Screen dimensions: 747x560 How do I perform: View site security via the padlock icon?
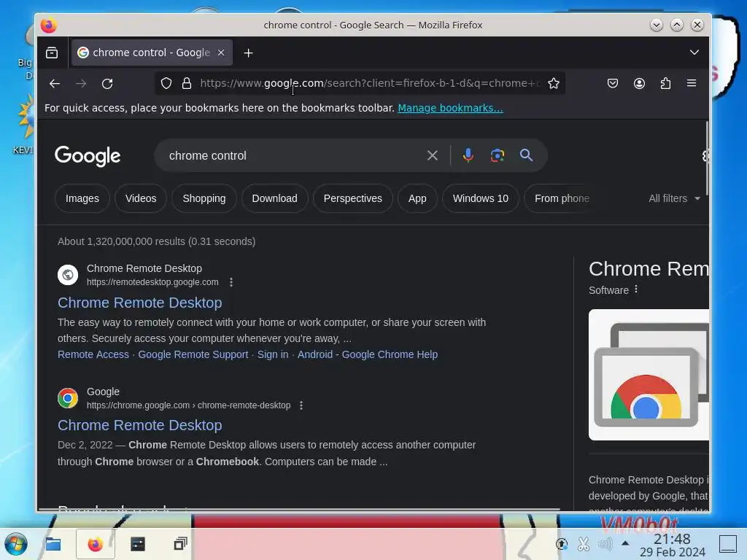(x=187, y=83)
